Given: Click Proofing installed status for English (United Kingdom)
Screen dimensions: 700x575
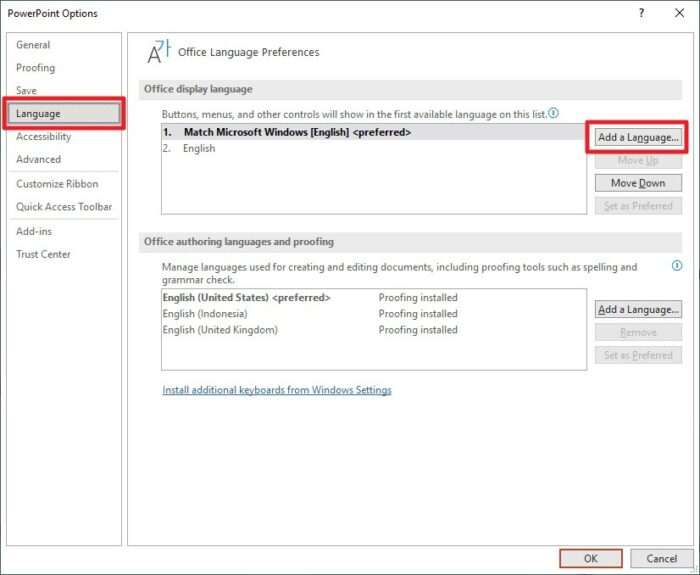Looking at the screenshot, I should pyautogui.click(x=418, y=329).
